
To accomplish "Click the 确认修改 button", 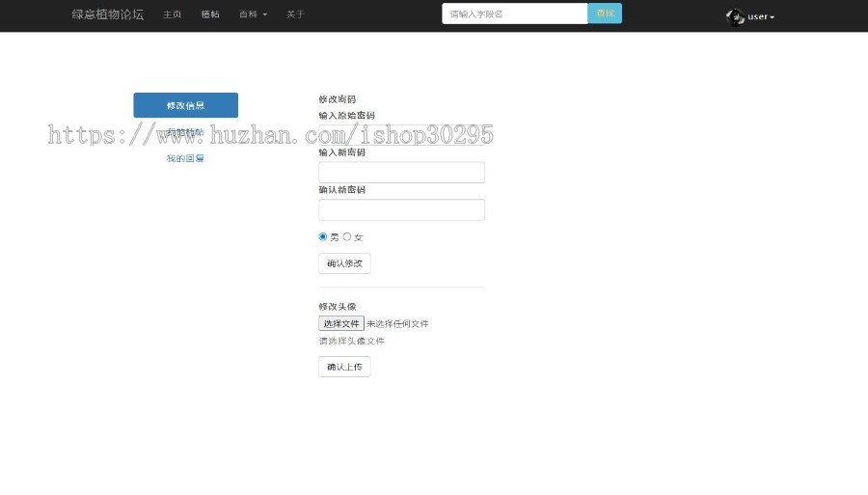I will [x=344, y=263].
